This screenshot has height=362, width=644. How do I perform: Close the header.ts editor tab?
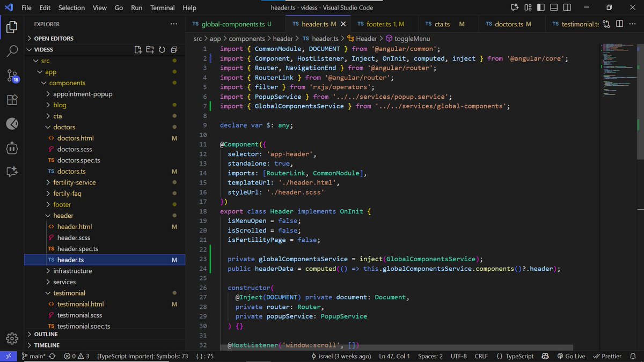pos(343,24)
